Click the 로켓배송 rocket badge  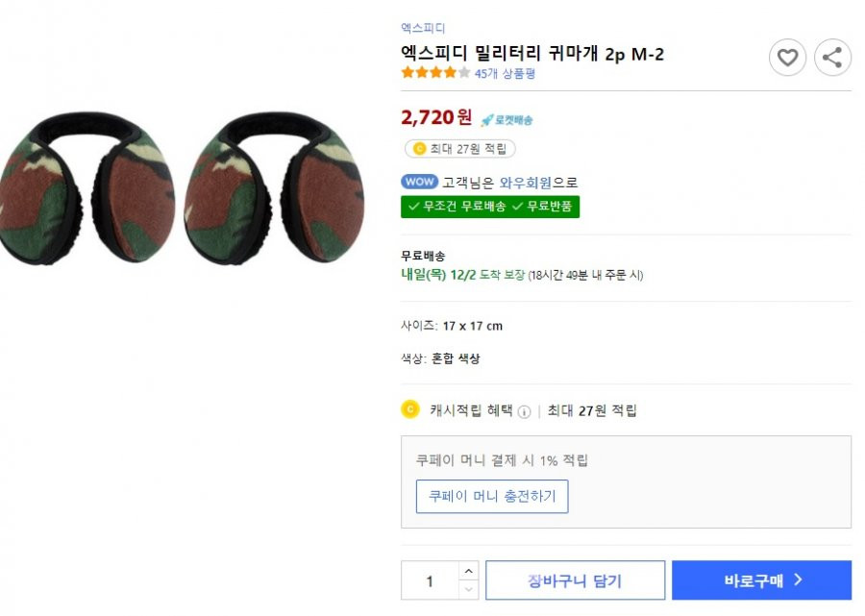507,120
